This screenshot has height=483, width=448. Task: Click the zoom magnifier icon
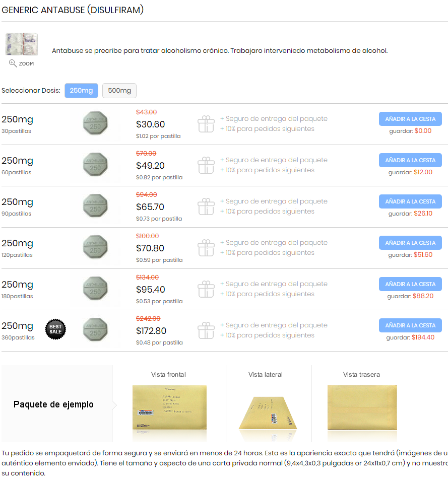pyautogui.click(x=13, y=63)
